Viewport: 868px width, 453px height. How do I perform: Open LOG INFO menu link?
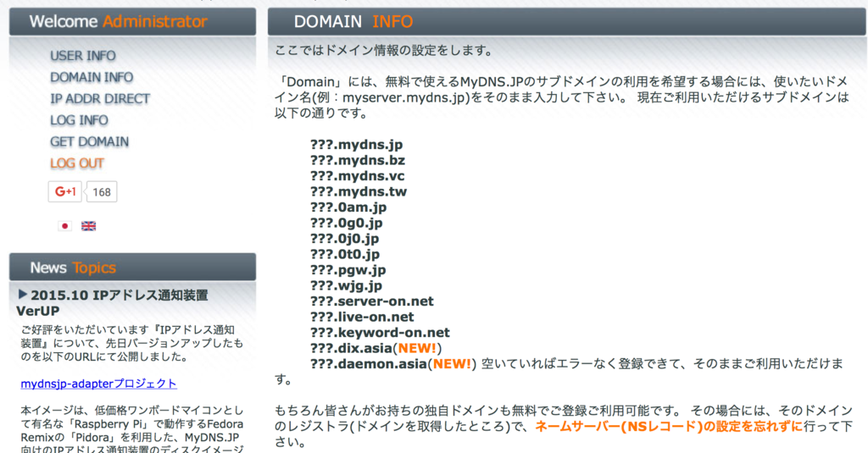79,120
